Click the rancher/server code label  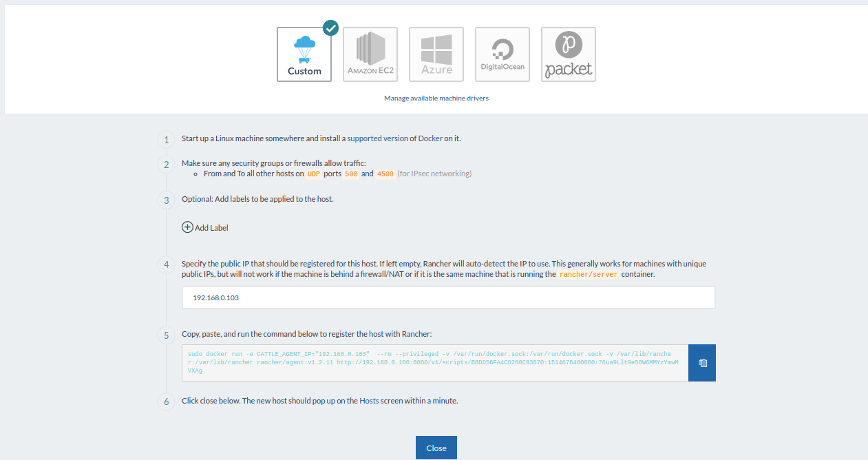click(588, 274)
